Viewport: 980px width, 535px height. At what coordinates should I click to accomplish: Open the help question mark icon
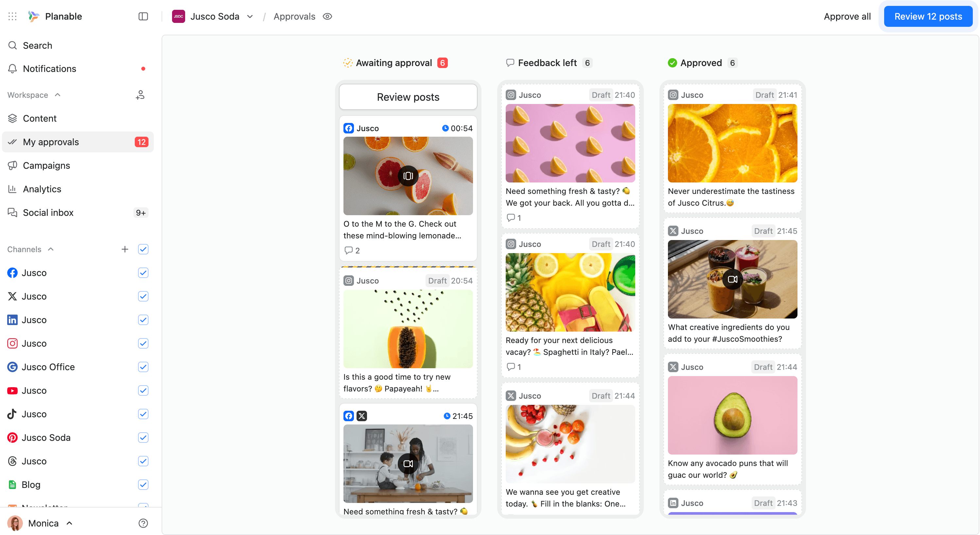(143, 524)
